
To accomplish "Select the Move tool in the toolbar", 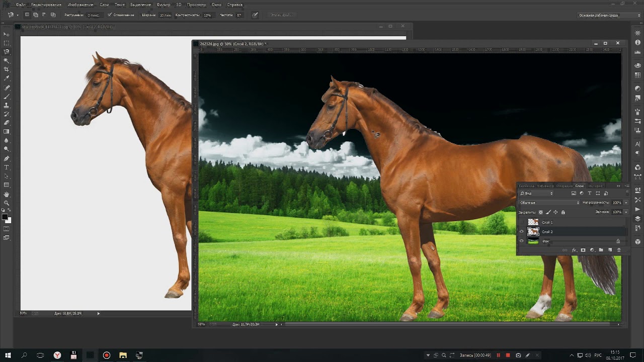I will (7, 34).
